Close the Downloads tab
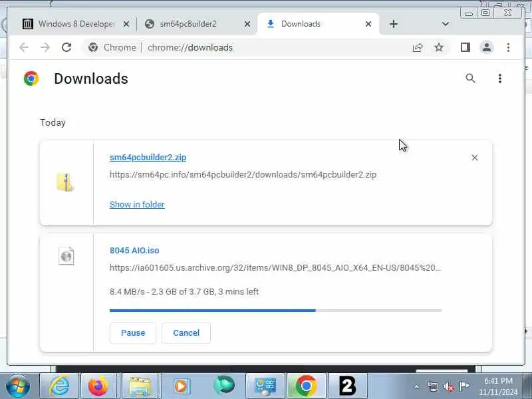This screenshot has width=532, height=399. 368,24
